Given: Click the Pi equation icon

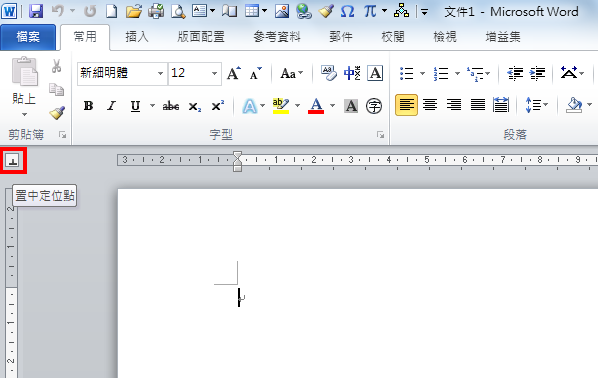Looking at the screenshot, I should pos(370,11).
